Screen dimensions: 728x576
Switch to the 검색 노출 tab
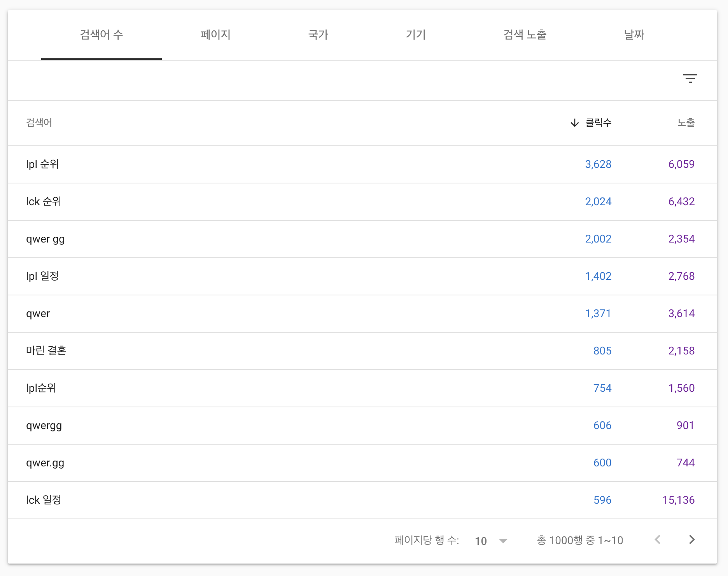click(525, 35)
